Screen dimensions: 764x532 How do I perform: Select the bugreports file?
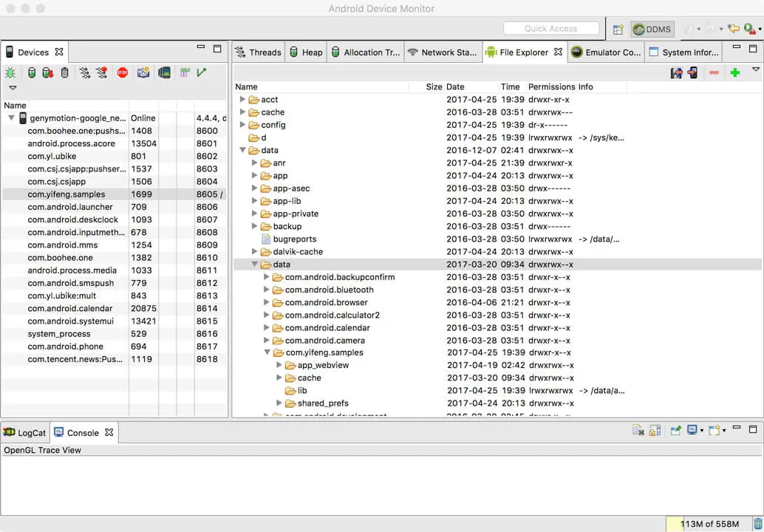(295, 239)
